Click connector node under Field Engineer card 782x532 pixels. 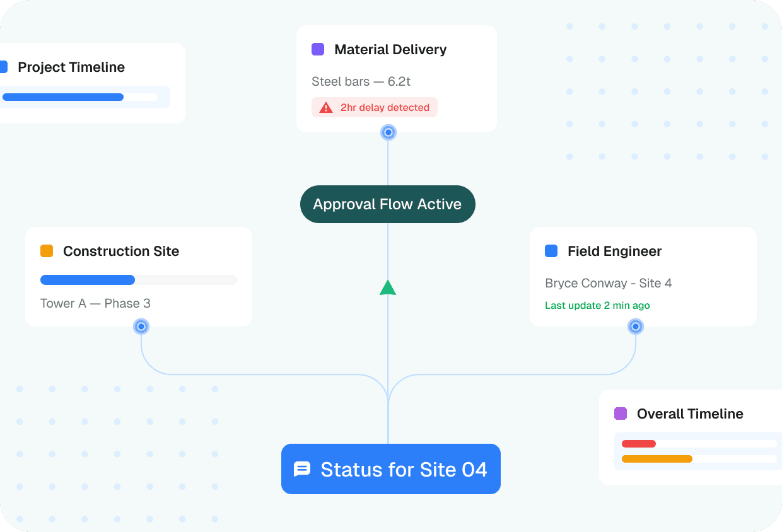636,327
